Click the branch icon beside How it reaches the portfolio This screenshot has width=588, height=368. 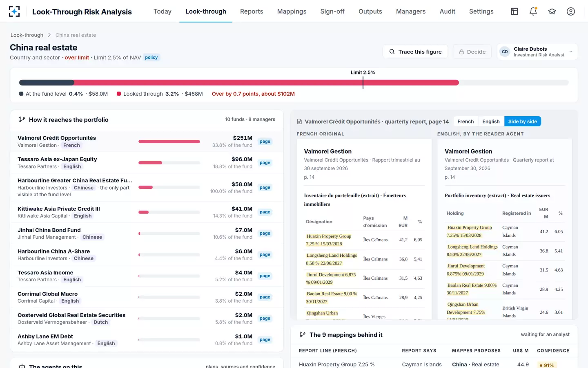click(x=22, y=120)
